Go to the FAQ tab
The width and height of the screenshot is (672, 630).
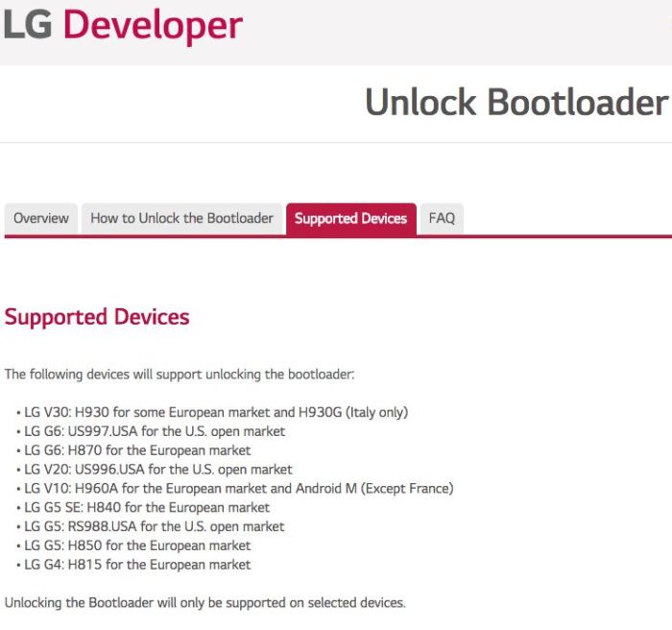point(442,219)
